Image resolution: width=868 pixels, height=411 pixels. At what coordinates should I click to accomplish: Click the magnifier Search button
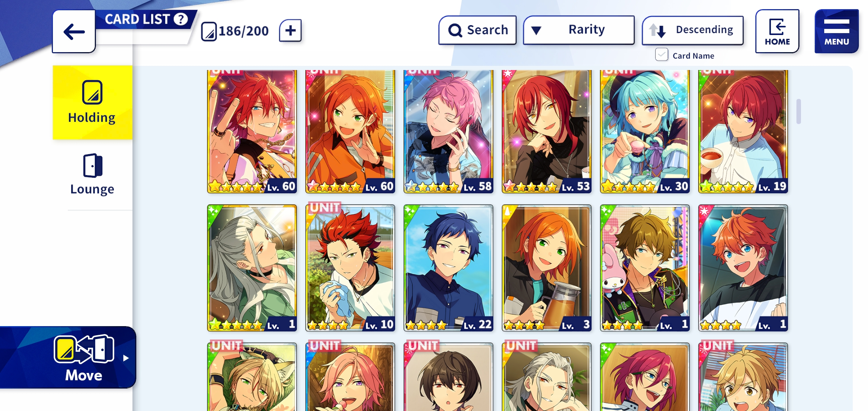[x=477, y=30]
